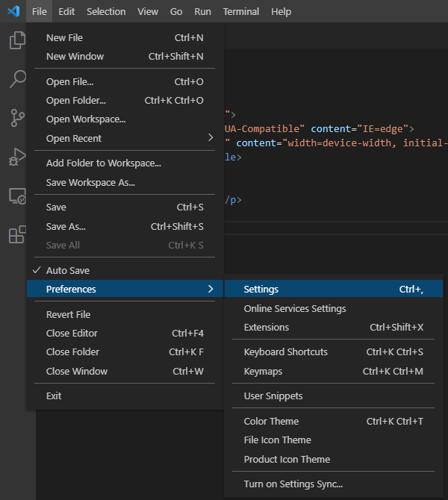
Task: Click the IE=edge text in editor
Action: click(x=383, y=129)
